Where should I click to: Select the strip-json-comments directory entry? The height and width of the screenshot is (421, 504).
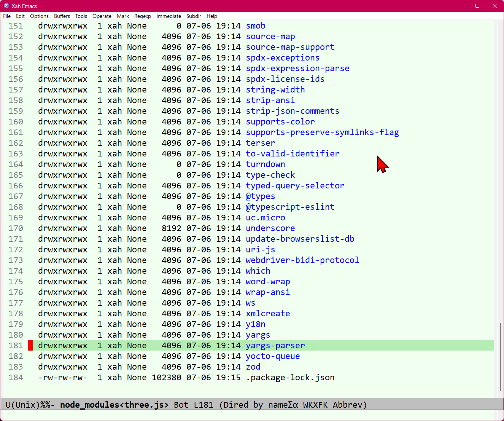(293, 111)
